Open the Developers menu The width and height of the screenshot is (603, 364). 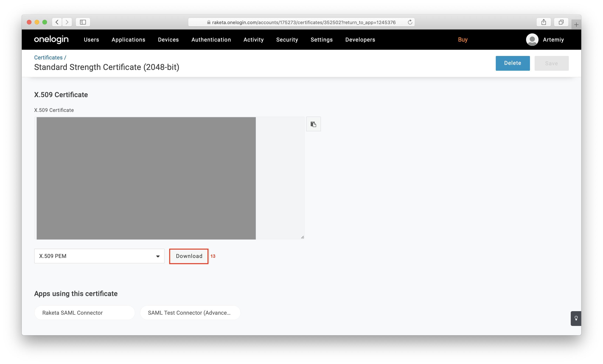point(360,40)
